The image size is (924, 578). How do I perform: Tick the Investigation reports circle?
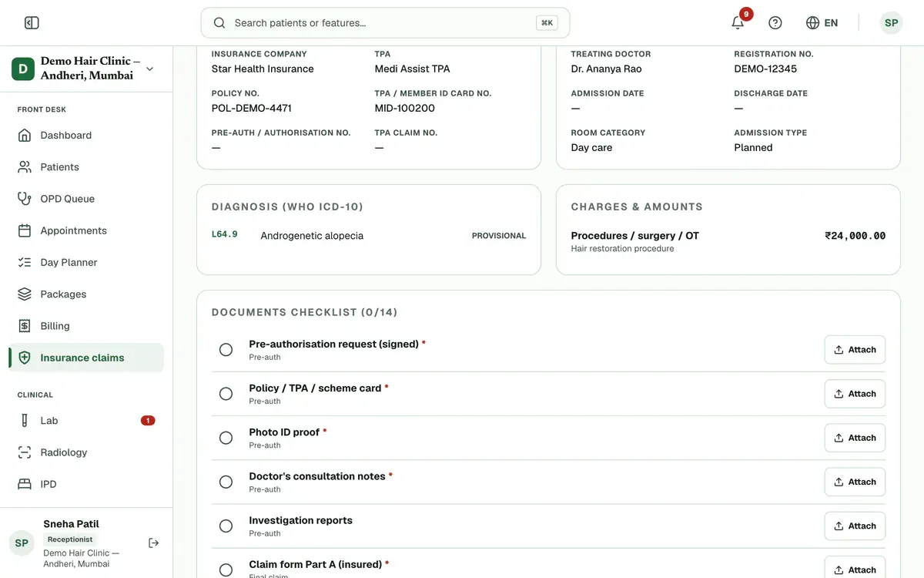tap(226, 526)
